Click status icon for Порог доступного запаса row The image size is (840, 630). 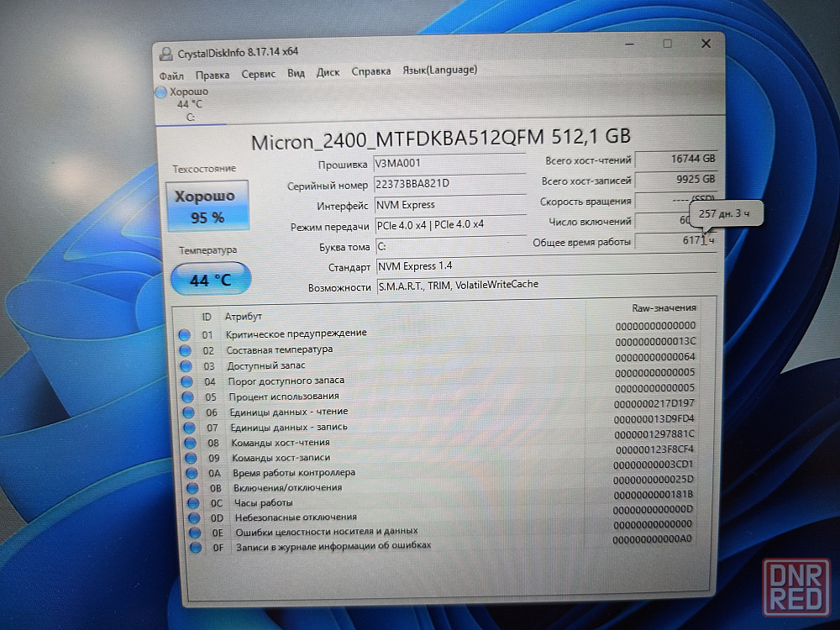(x=187, y=381)
